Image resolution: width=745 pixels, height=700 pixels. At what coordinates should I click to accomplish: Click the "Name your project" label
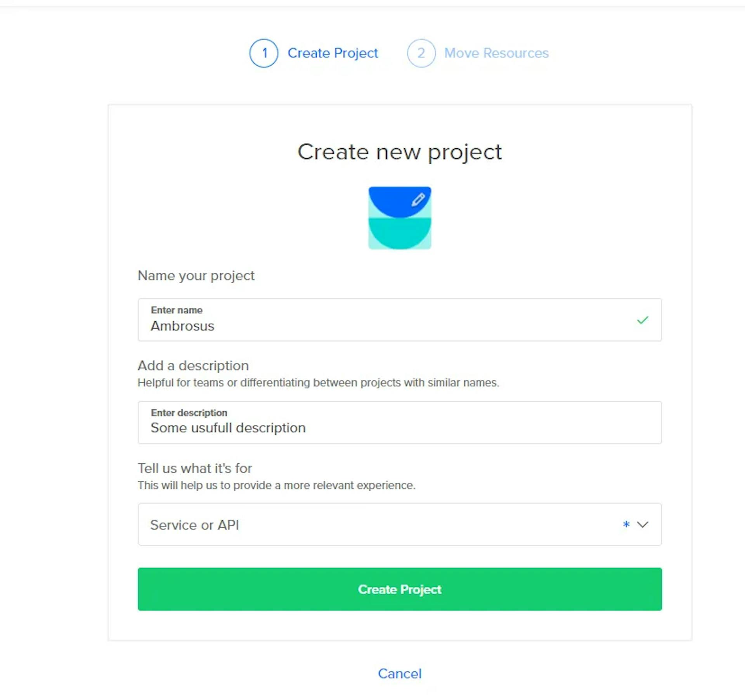pos(196,275)
